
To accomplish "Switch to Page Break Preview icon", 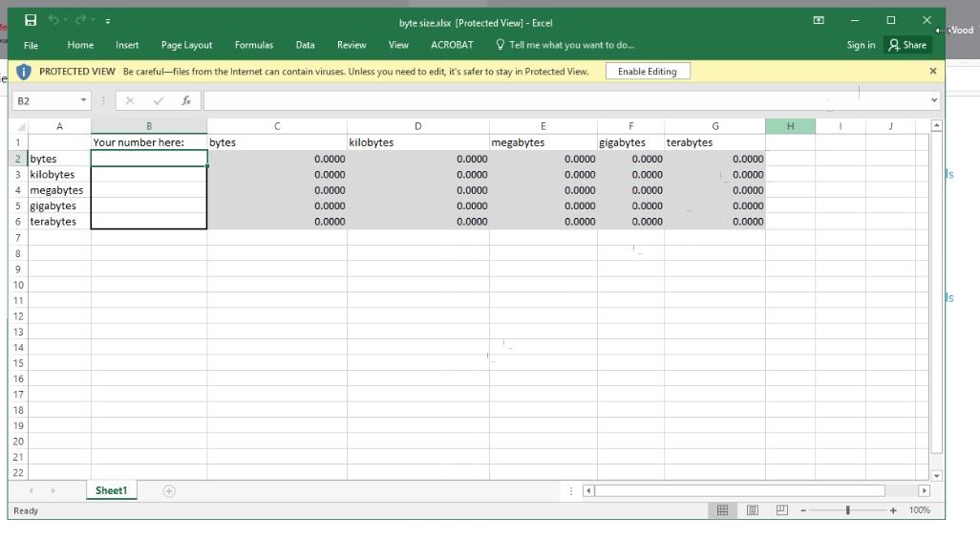I will click(782, 510).
